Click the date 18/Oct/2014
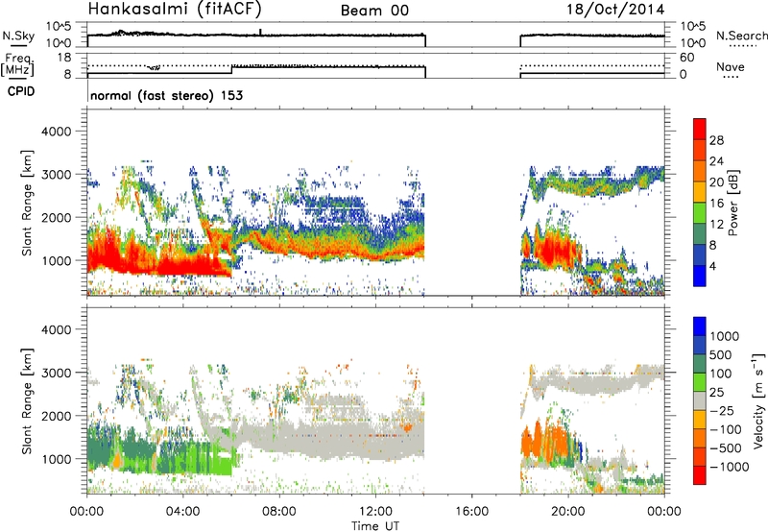 [615, 10]
